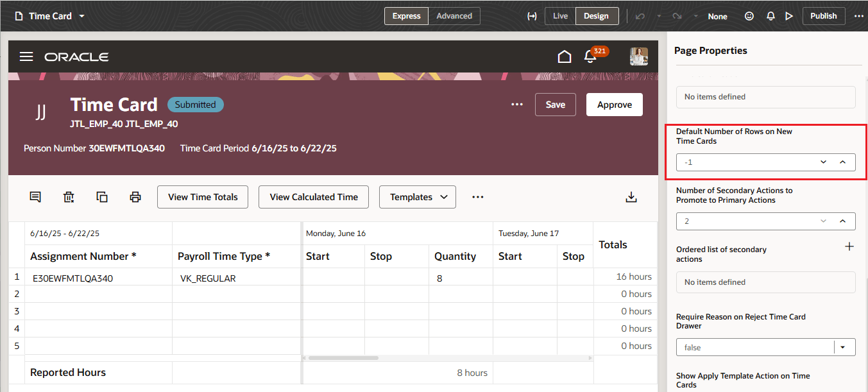Open the comments panel icon on the time card toolbar

[35, 197]
